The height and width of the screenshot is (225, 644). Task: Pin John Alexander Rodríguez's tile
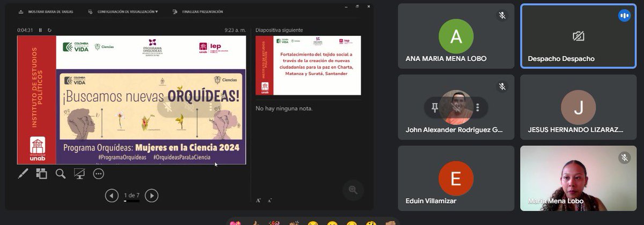[x=435, y=108]
